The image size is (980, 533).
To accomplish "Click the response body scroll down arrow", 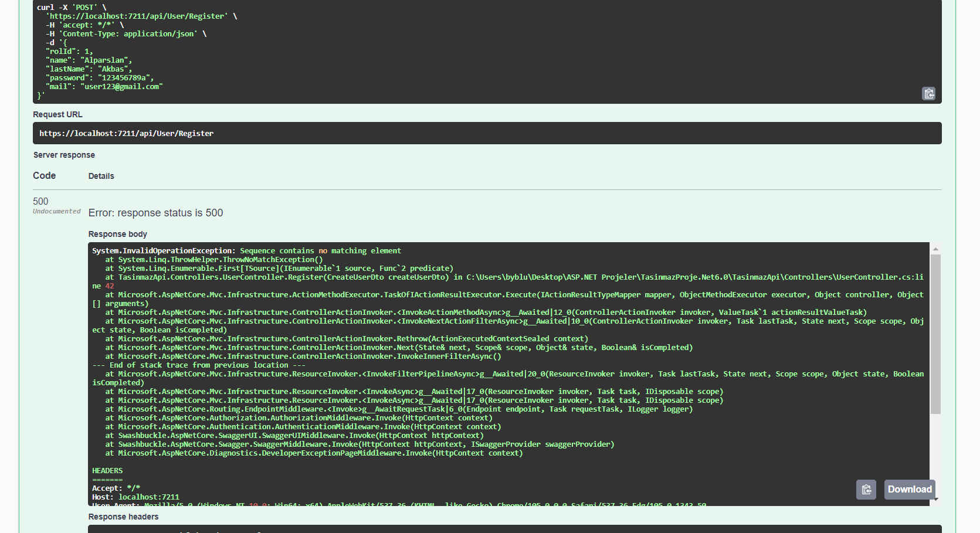I will (935, 500).
